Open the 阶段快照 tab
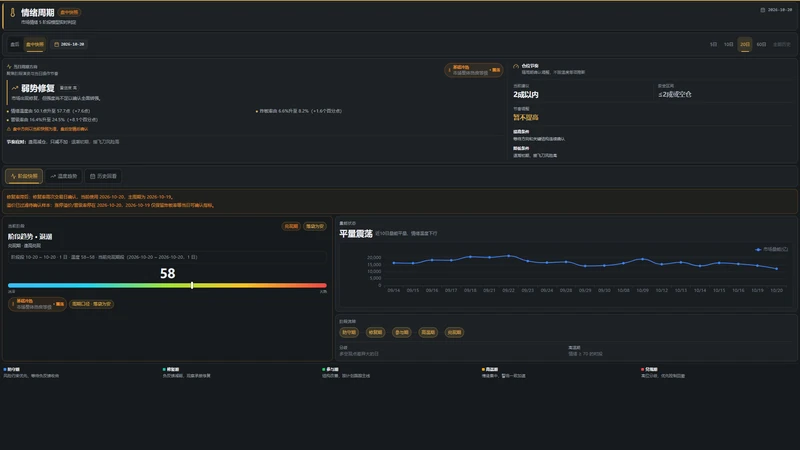The image size is (800, 450). [24, 176]
